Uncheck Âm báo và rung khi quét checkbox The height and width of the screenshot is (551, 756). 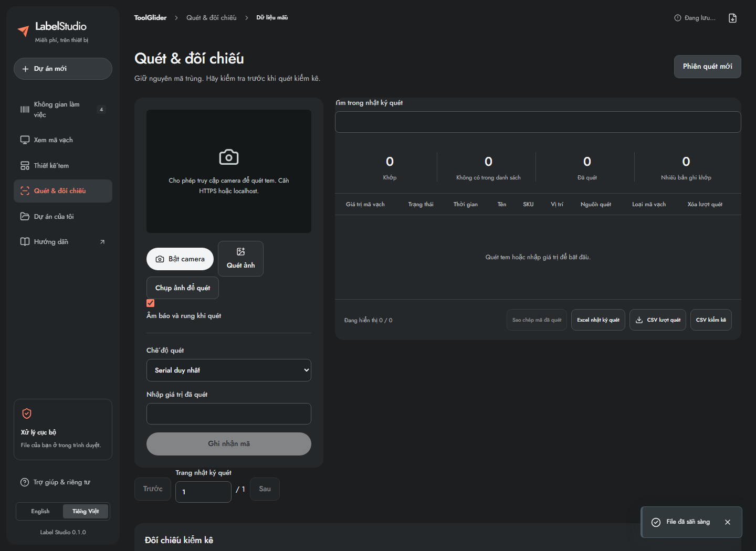(151, 303)
